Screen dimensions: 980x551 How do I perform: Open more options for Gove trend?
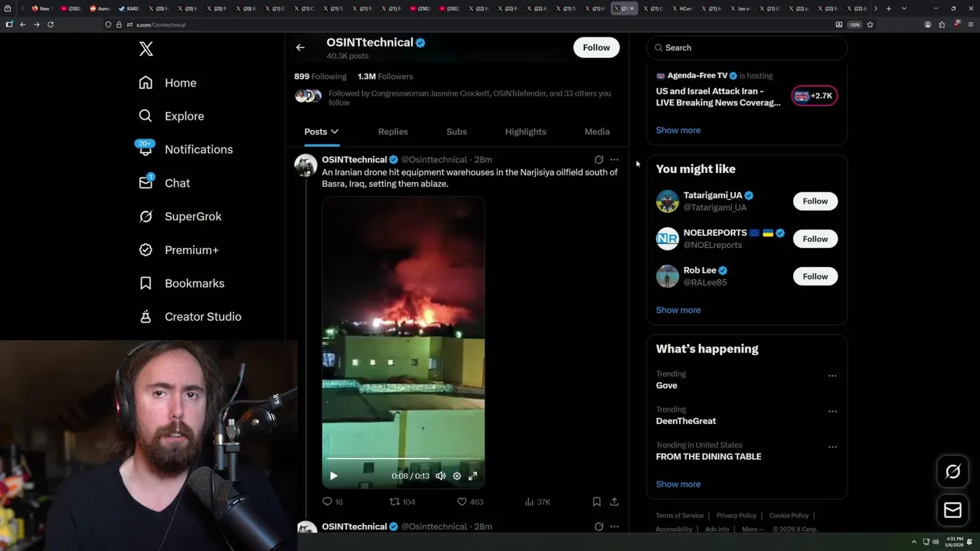(x=832, y=376)
